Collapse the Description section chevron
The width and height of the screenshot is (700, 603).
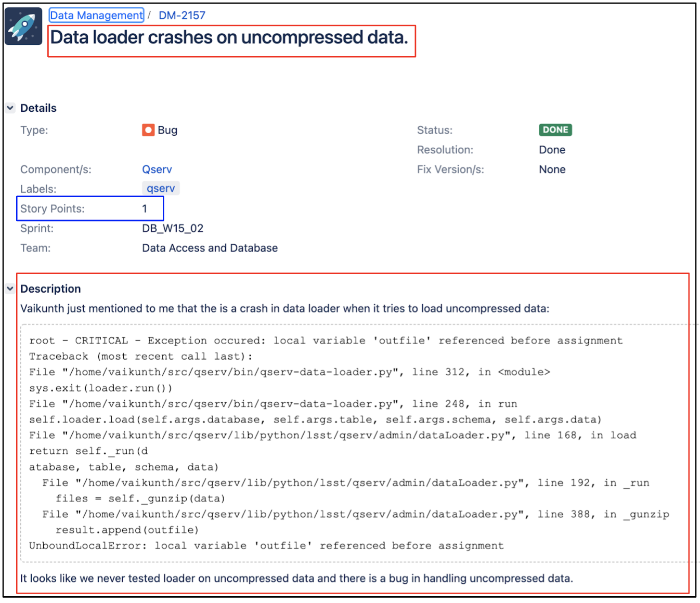pyautogui.click(x=10, y=289)
